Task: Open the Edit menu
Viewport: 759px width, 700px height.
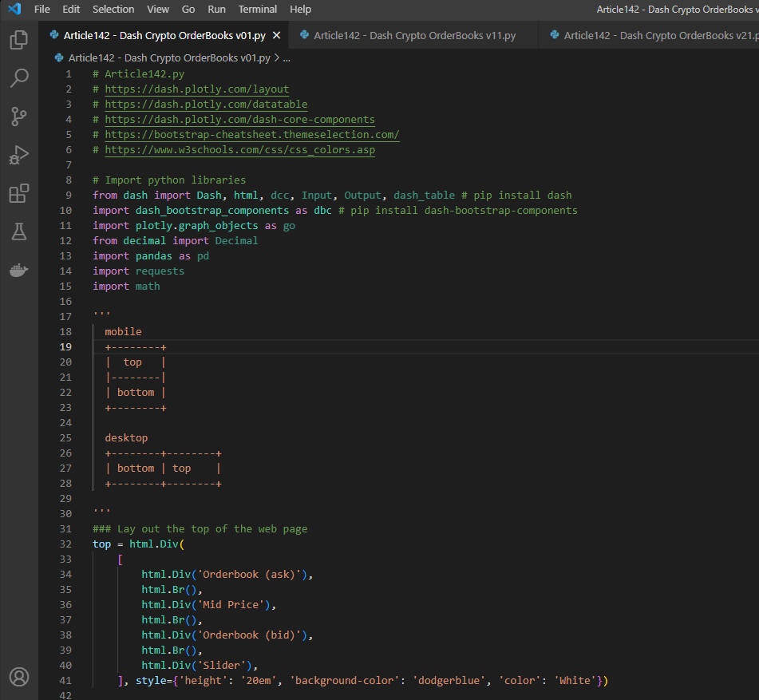Action: pos(71,10)
